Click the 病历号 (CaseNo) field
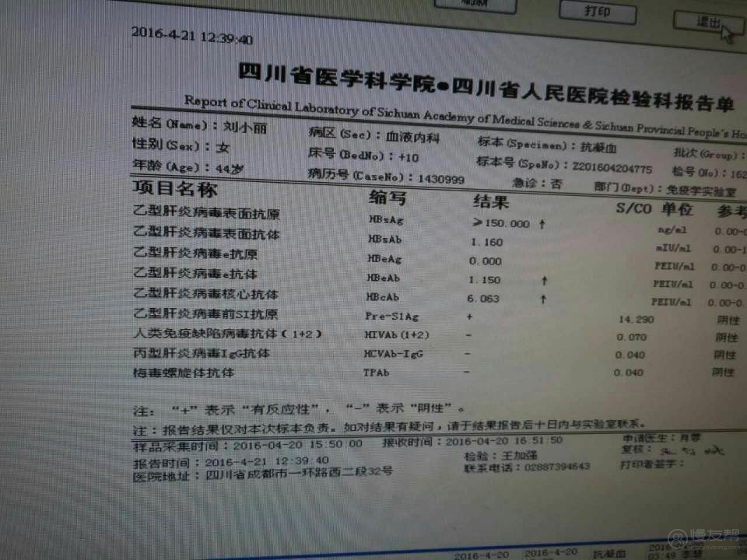The width and height of the screenshot is (747, 560). click(x=386, y=176)
